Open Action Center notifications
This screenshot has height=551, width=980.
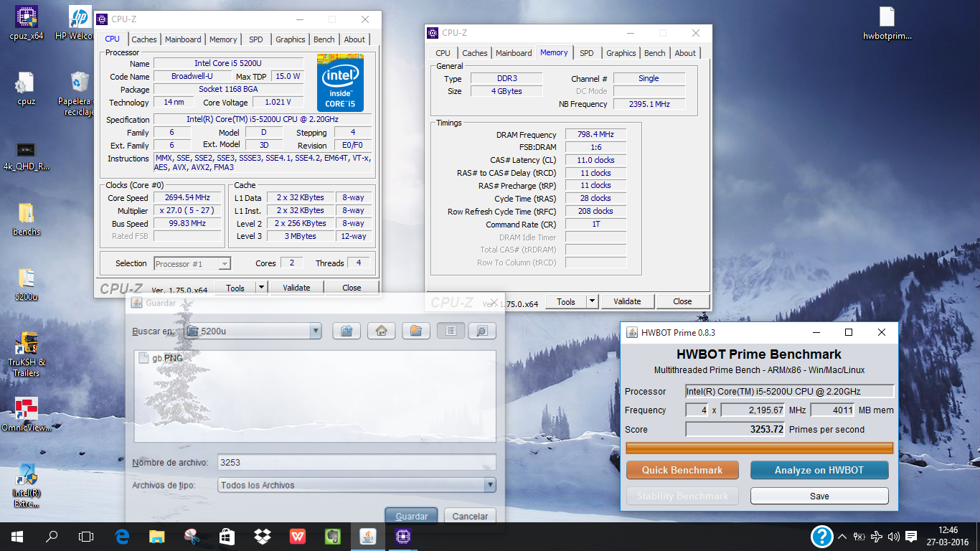[911, 536]
